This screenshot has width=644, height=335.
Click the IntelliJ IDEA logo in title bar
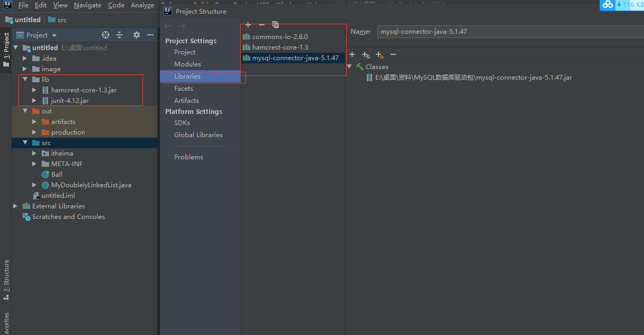(x=7, y=5)
